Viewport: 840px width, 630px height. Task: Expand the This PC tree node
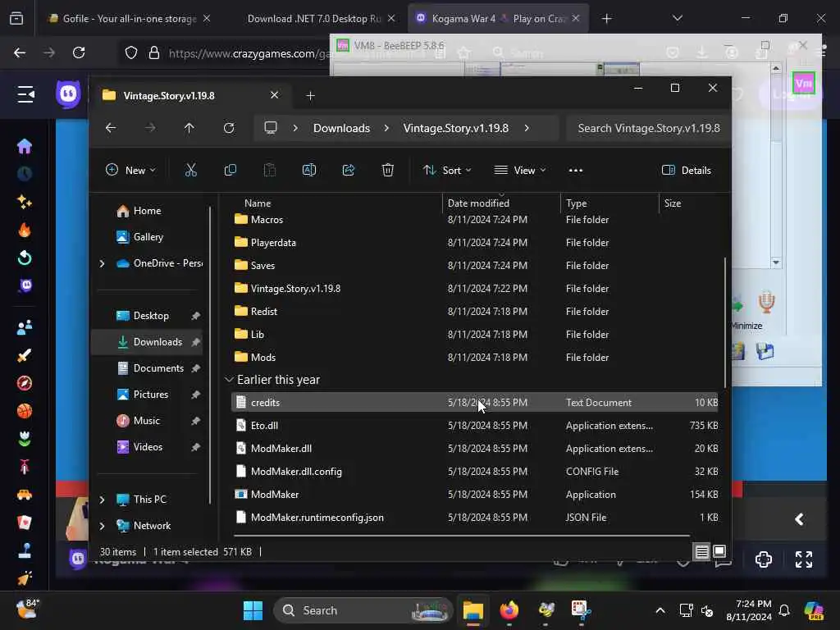(x=102, y=500)
